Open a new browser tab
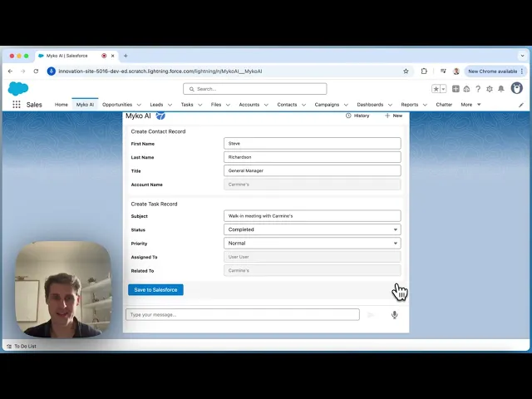 point(126,56)
